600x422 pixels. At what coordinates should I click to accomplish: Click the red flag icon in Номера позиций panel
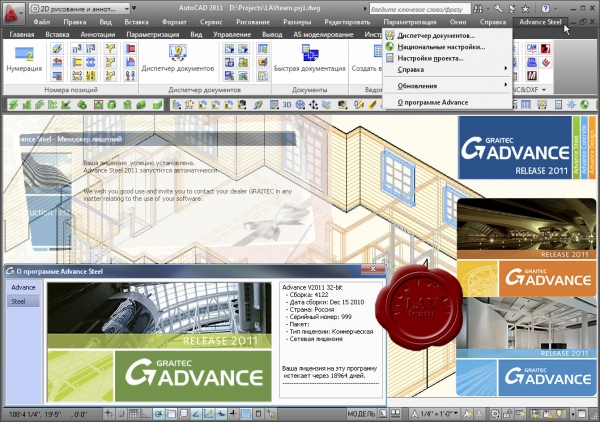click(x=130, y=49)
